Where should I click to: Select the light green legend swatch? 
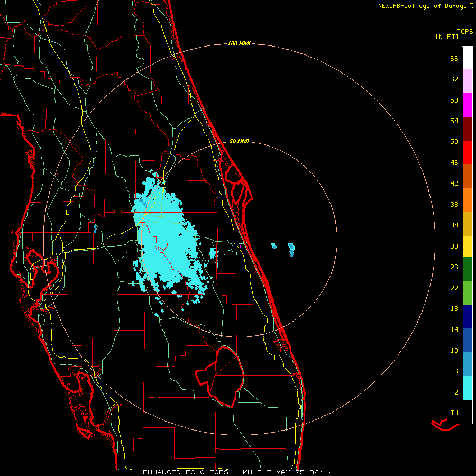pos(467,293)
